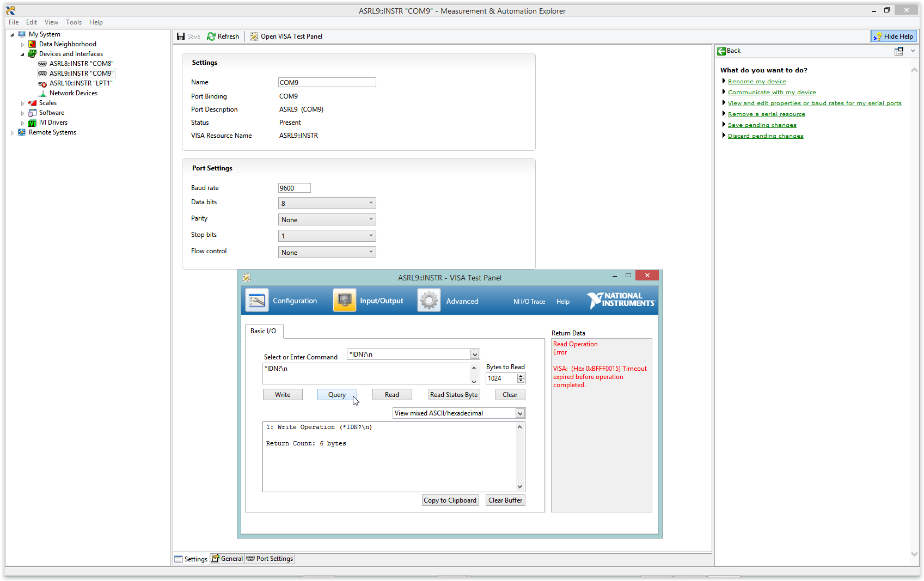Click the Clear Buffer button
This screenshot has height=581, width=924.
click(x=505, y=500)
